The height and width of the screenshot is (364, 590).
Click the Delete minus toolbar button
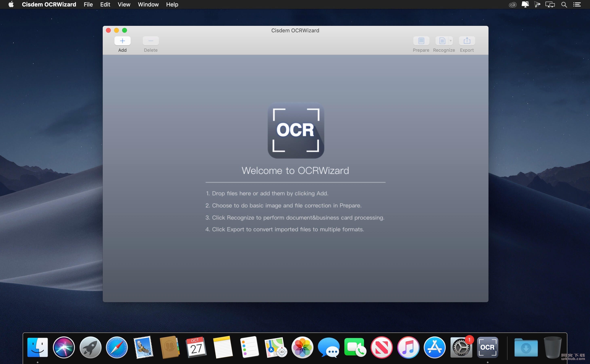tap(151, 41)
